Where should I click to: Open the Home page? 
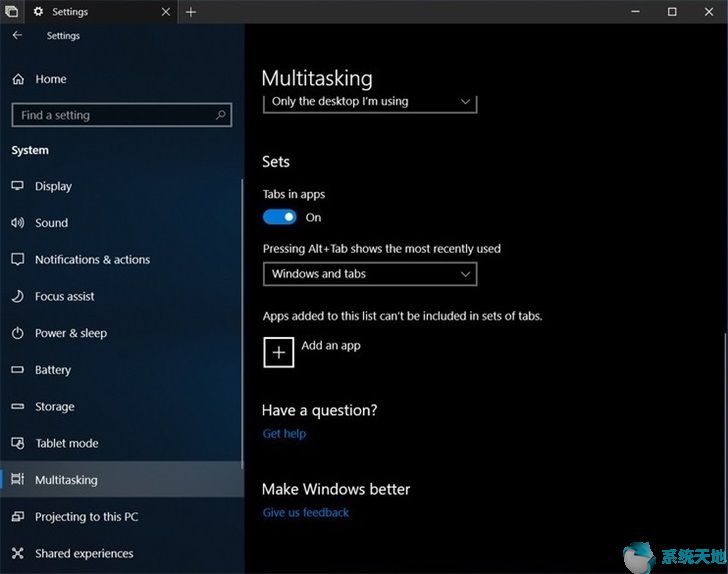(x=122, y=79)
